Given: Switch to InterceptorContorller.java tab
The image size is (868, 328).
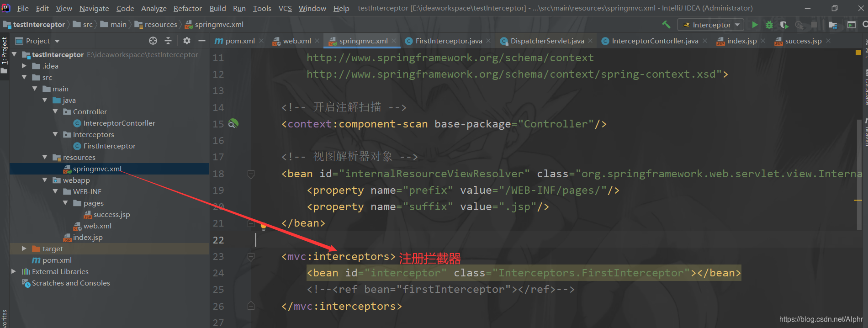Looking at the screenshot, I should (x=655, y=41).
